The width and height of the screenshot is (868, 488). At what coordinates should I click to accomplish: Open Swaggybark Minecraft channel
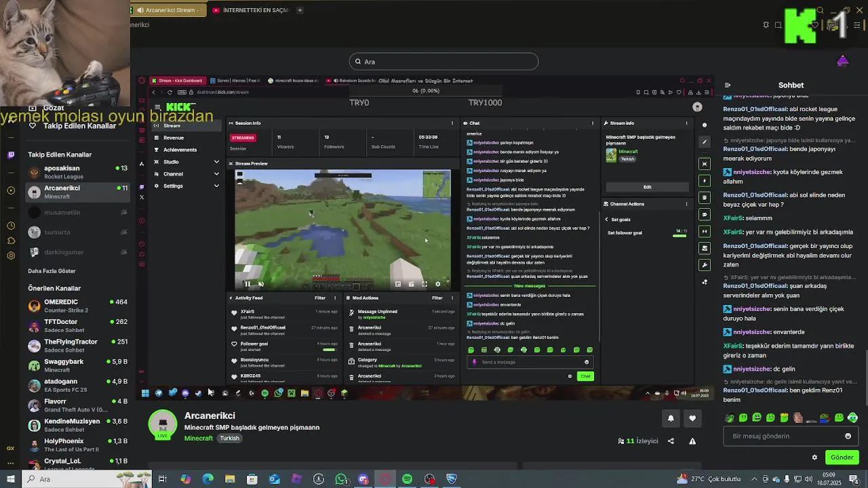pos(77,365)
